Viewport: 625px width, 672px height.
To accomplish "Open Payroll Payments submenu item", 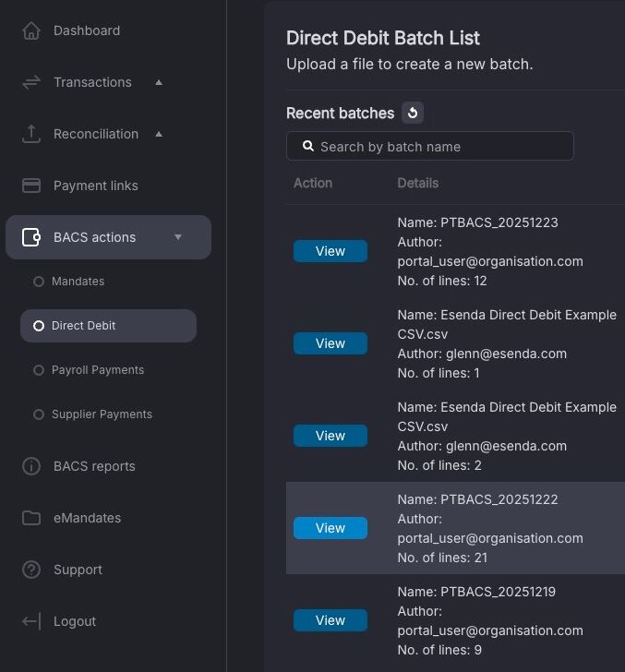I will (98, 370).
